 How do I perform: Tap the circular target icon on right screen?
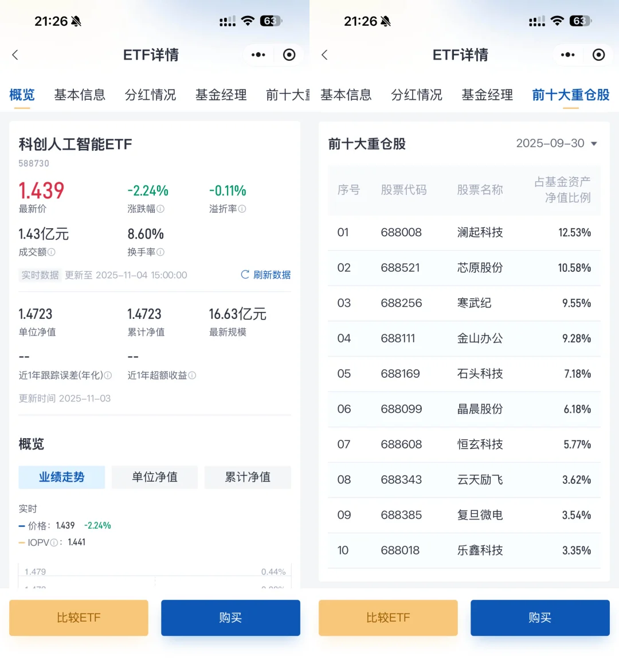[x=598, y=55]
